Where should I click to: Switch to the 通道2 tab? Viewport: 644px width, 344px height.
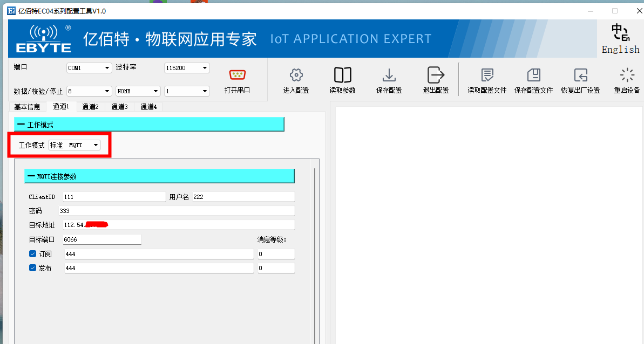(90, 107)
